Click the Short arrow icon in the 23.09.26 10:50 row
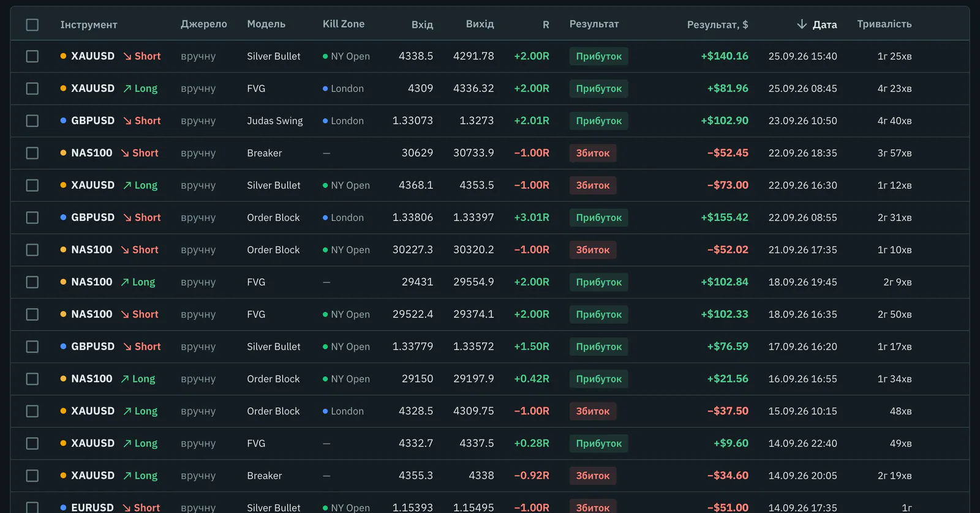 pos(127,121)
